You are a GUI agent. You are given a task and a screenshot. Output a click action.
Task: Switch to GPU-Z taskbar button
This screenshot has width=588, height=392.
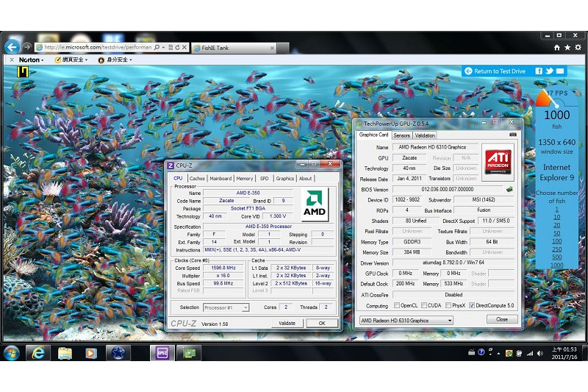pyautogui.click(x=189, y=353)
